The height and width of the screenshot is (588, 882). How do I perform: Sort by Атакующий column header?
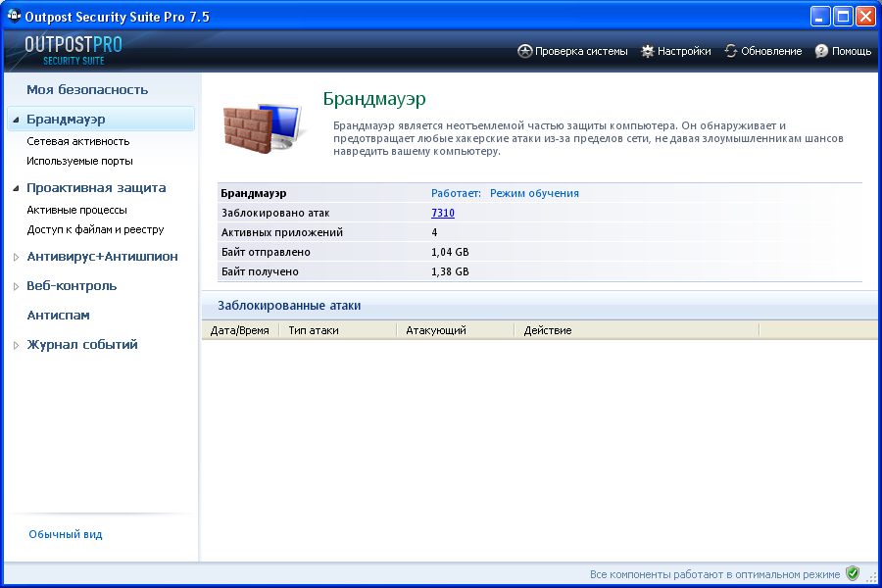pyautogui.click(x=456, y=330)
